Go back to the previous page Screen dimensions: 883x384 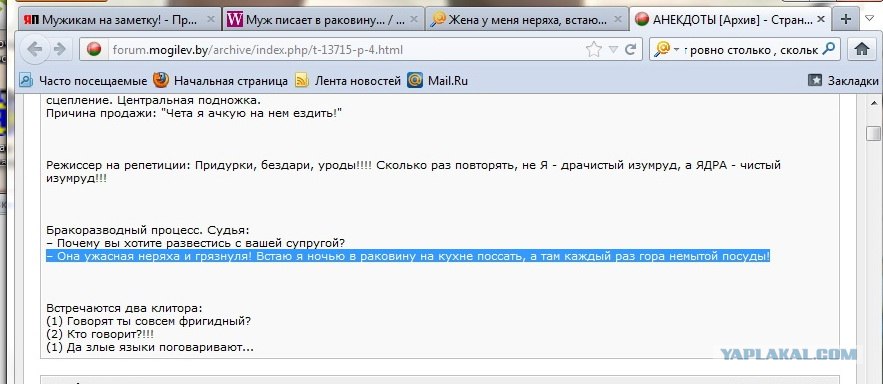[35, 50]
